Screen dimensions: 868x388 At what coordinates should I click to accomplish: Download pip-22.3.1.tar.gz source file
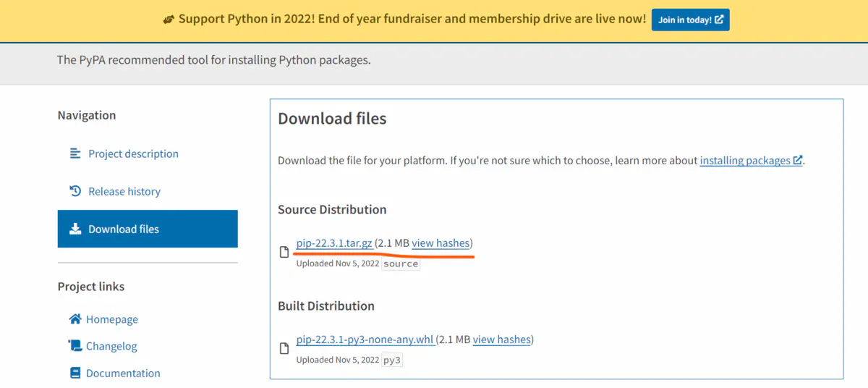[x=334, y=243]
